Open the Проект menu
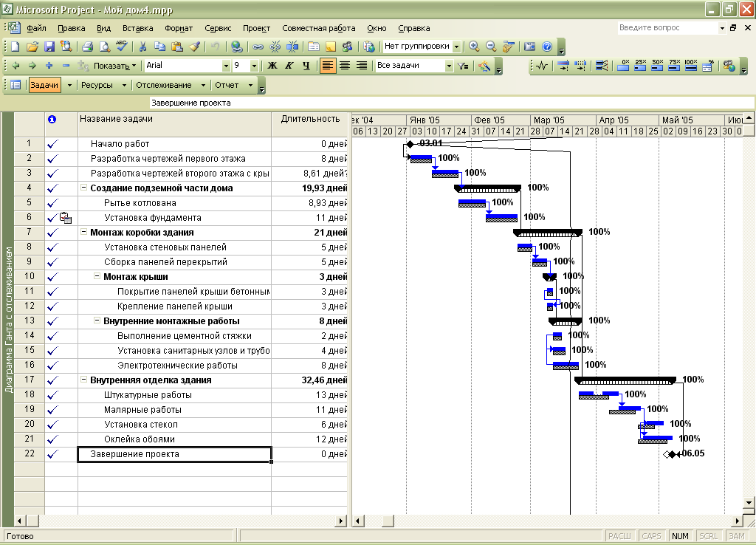This screenshot has height=545, width=756. pyautogui.click(x=256, y=29)
